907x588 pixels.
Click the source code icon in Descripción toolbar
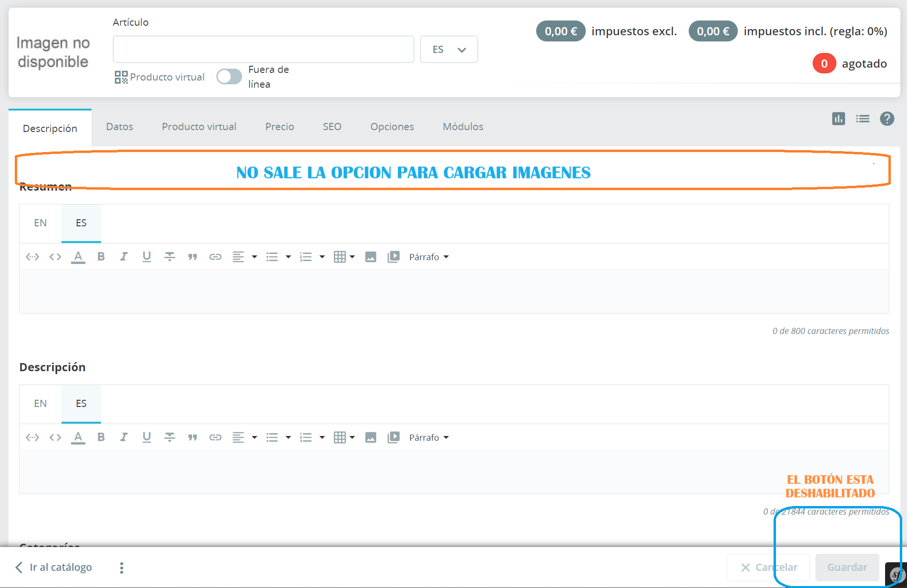click(x=32, y=437)
